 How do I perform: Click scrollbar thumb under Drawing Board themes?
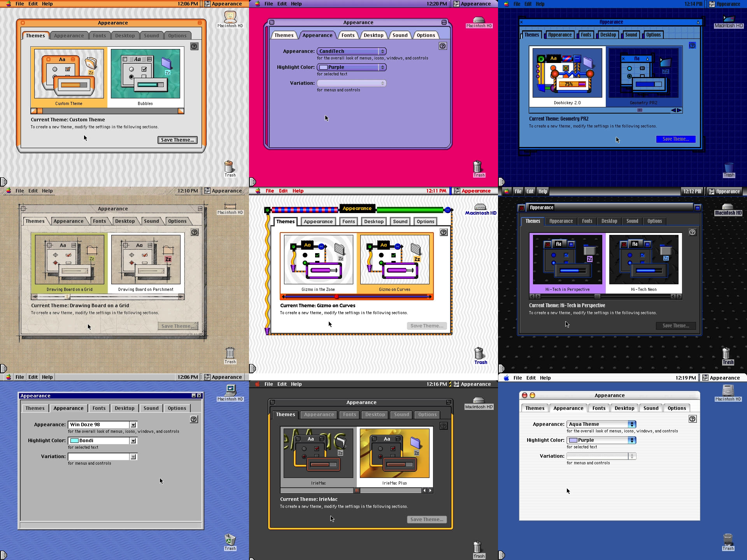tap(67, 297)
